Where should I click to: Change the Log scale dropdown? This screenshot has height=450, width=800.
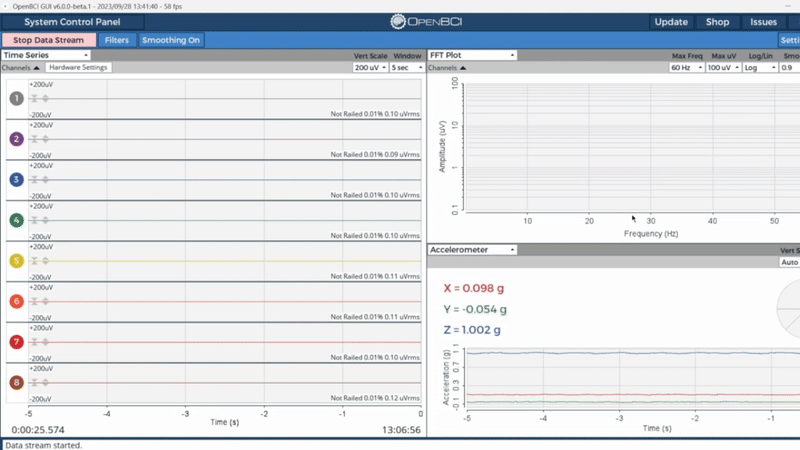tap(760, 67)
